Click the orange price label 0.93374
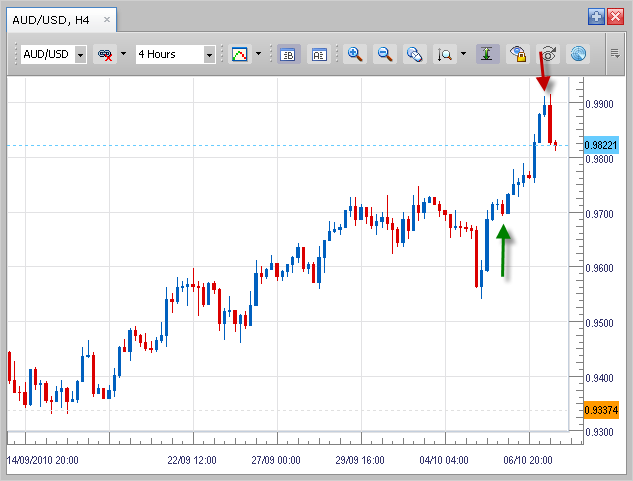The height and width of the screenshot is (481, 633). pyautogui.click(x=601, y=410)
